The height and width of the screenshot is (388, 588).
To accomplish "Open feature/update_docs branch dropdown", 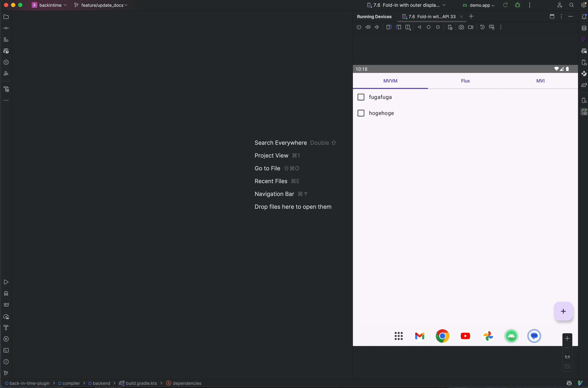I will [101, 5].
